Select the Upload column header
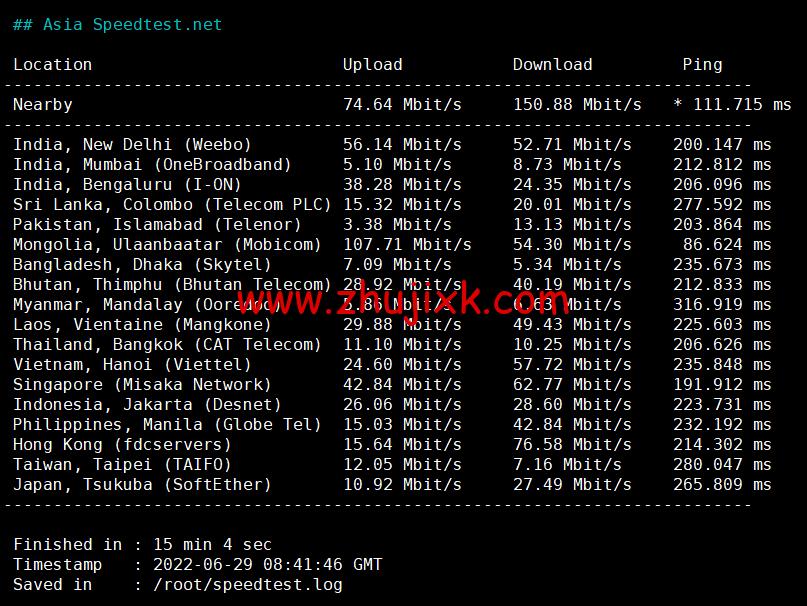Image resolution: width=807 pixels, height=606 pixels. [x=373, y=64]
